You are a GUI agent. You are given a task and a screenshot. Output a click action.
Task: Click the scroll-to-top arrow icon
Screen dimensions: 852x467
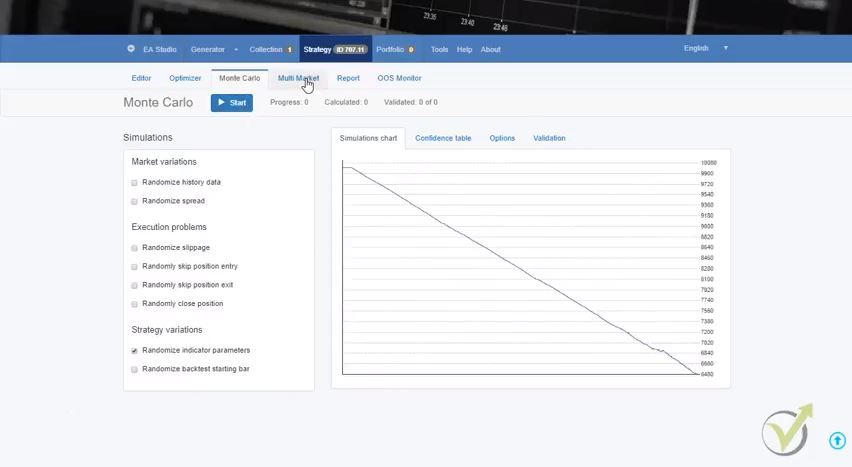pyautogui.click(x=837, y=440)
